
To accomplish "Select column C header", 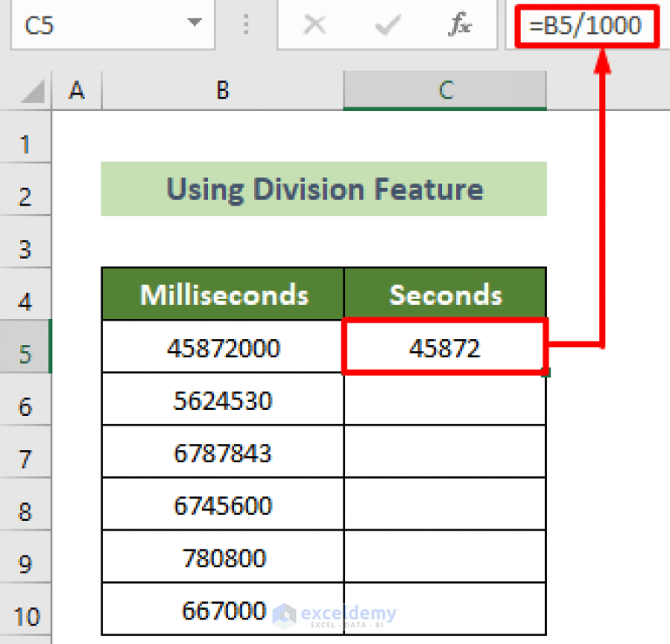I will tap(446, 91).
